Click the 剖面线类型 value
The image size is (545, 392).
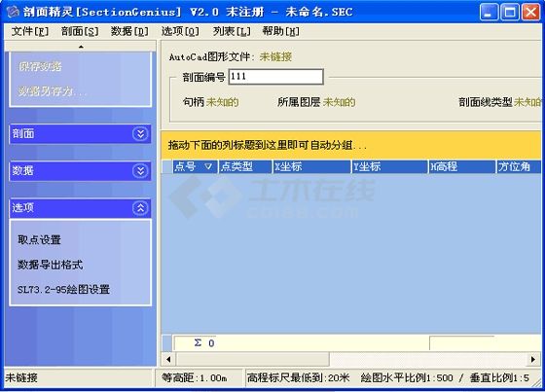(x=527, y=102)
